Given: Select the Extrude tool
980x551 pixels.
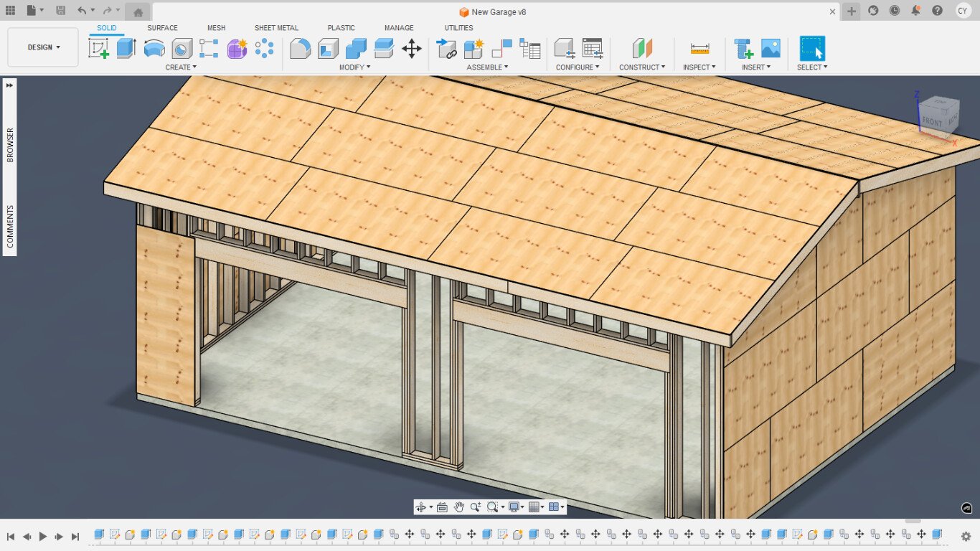Looking at the screenshot, I should tap(126, 48).
